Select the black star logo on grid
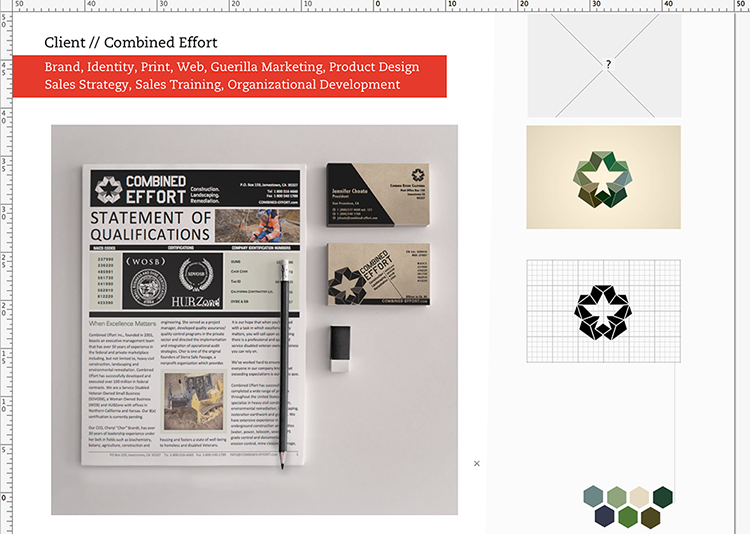 click(604, 312)
